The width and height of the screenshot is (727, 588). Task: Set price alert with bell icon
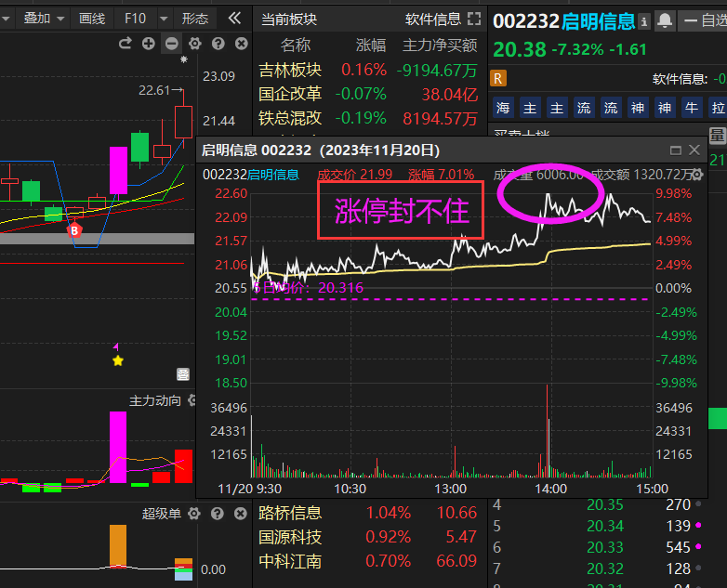(665, 20)
